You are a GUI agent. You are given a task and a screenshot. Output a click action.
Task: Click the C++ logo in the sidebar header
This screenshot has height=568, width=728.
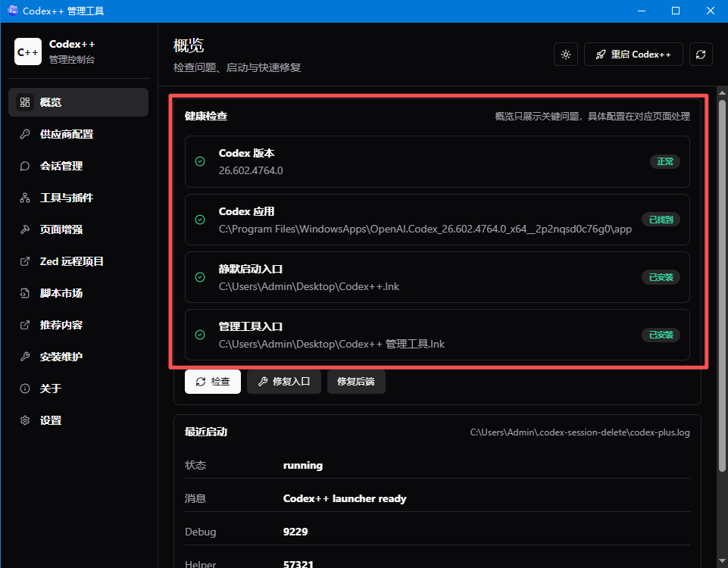28,51
